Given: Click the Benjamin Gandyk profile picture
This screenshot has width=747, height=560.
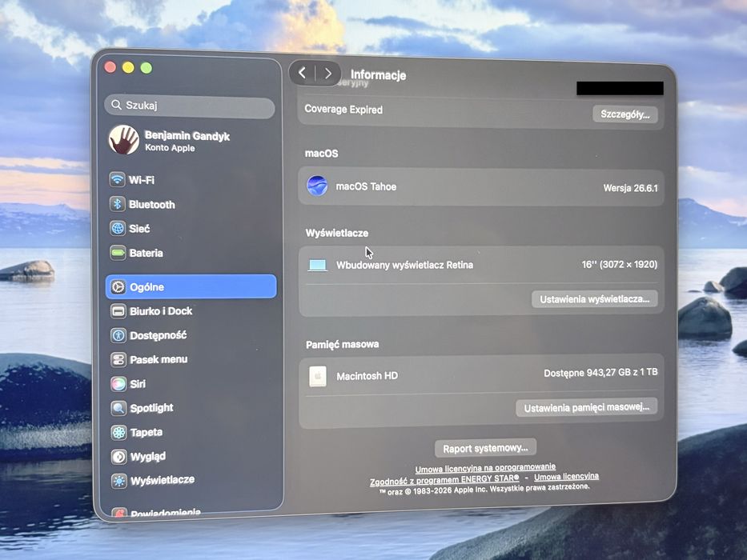Looking at the screenshot, I should tap(124, 141).
